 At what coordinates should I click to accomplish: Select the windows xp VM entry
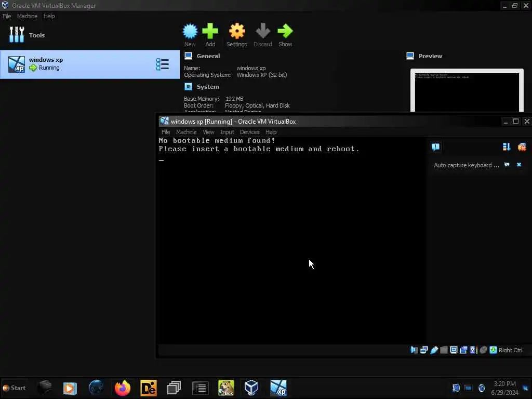pos(89,64)
